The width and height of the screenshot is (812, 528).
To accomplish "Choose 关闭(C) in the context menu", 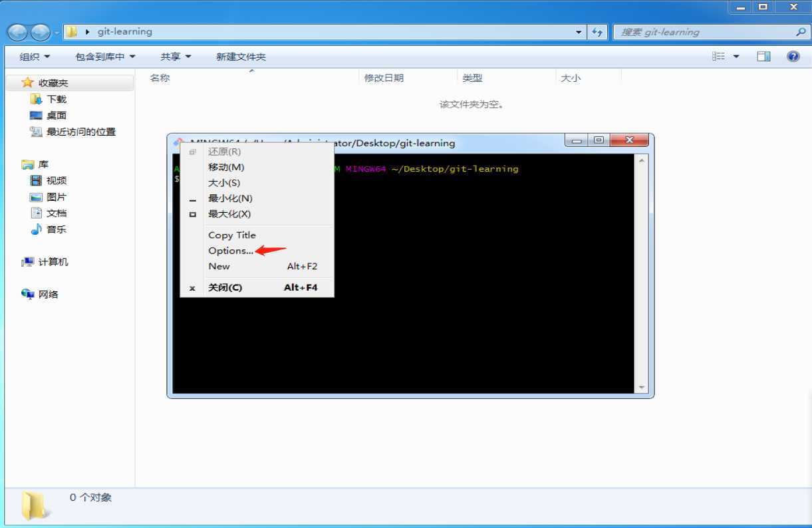I will coord(225,287).
